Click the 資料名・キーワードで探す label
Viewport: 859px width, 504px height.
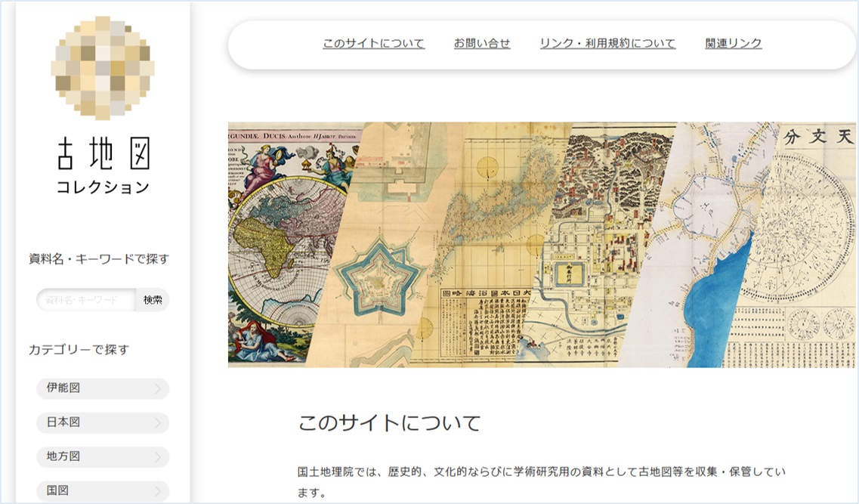click(x=99, y=258)
